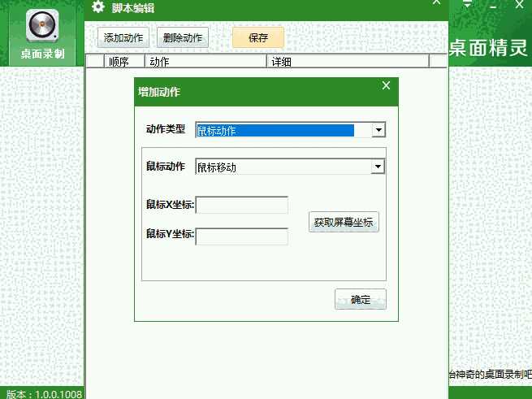Image resolution: width=532 pixels, height=399 pixels.
Task: Click the 桌面精灵 title text
Action: (x=488, y=48)
